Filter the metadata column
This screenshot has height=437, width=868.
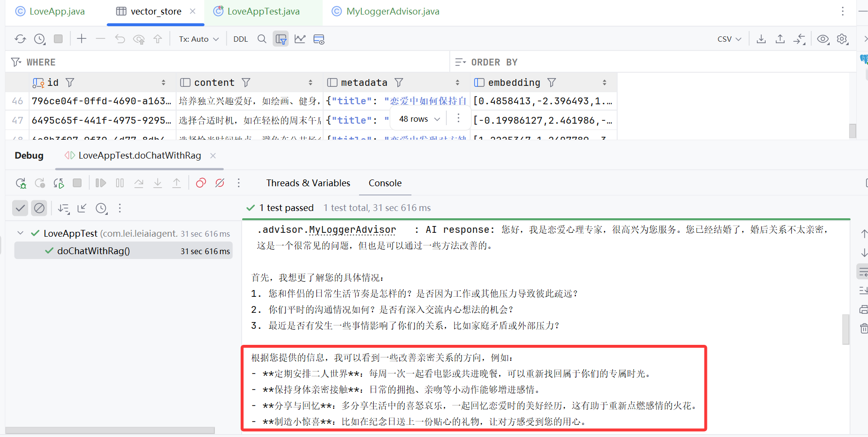(x=399, y=82)
